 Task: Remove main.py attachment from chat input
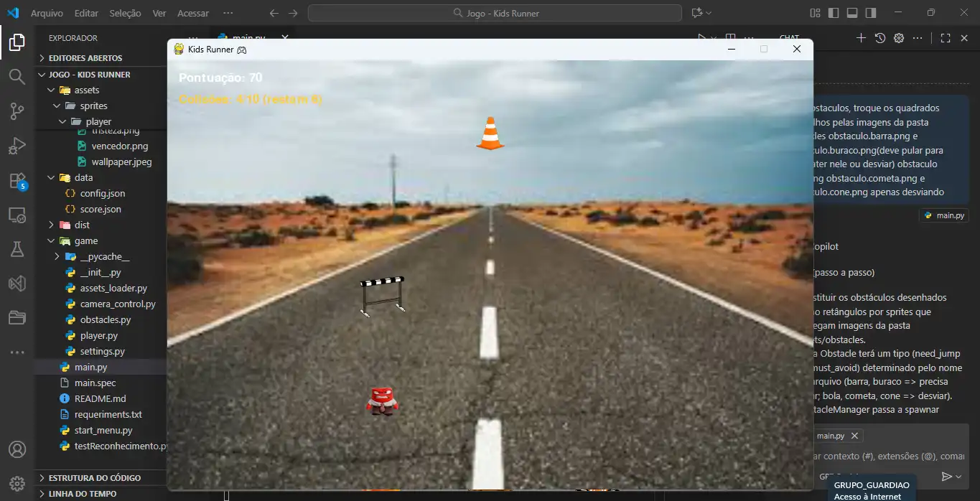[x=854, y=436]
